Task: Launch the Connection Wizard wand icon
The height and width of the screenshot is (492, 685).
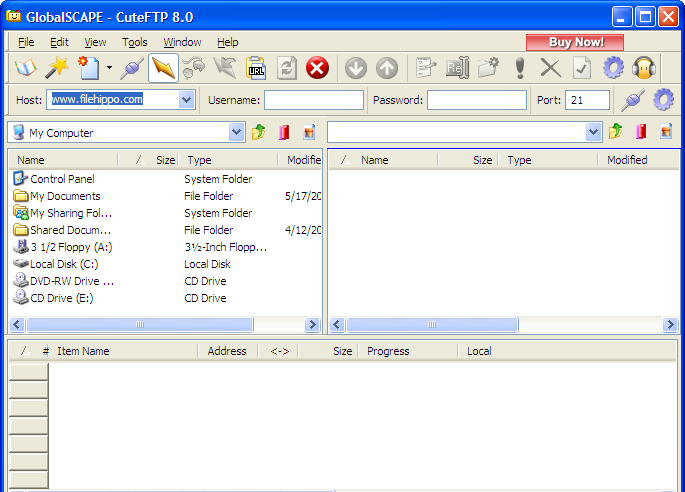Action: (57, 68)
